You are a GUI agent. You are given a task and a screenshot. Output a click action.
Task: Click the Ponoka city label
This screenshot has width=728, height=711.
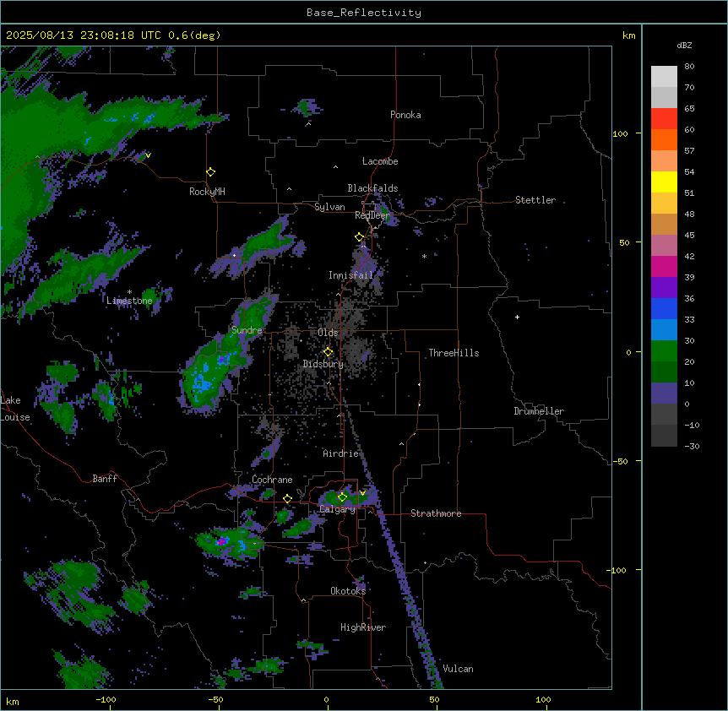point(405,115)
